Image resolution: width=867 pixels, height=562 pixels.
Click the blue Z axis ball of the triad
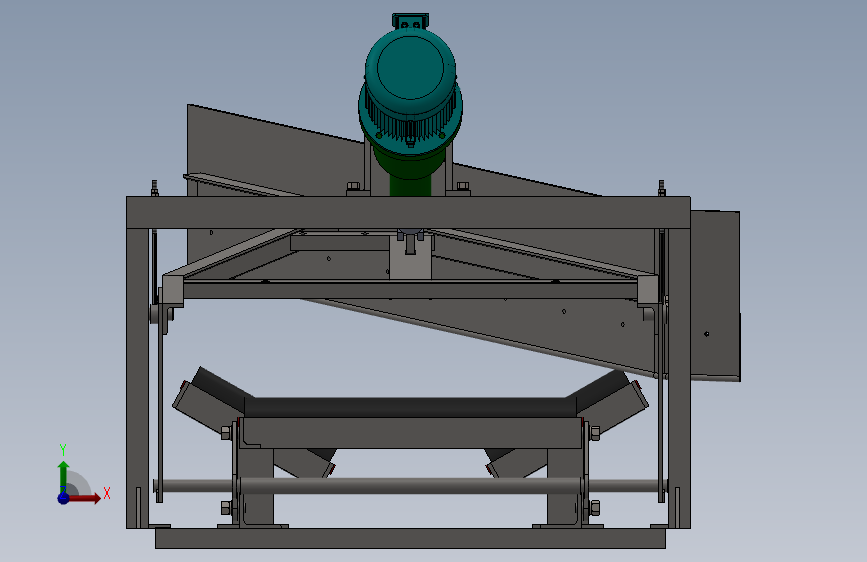pyautogui.click(x=63, y=498)
